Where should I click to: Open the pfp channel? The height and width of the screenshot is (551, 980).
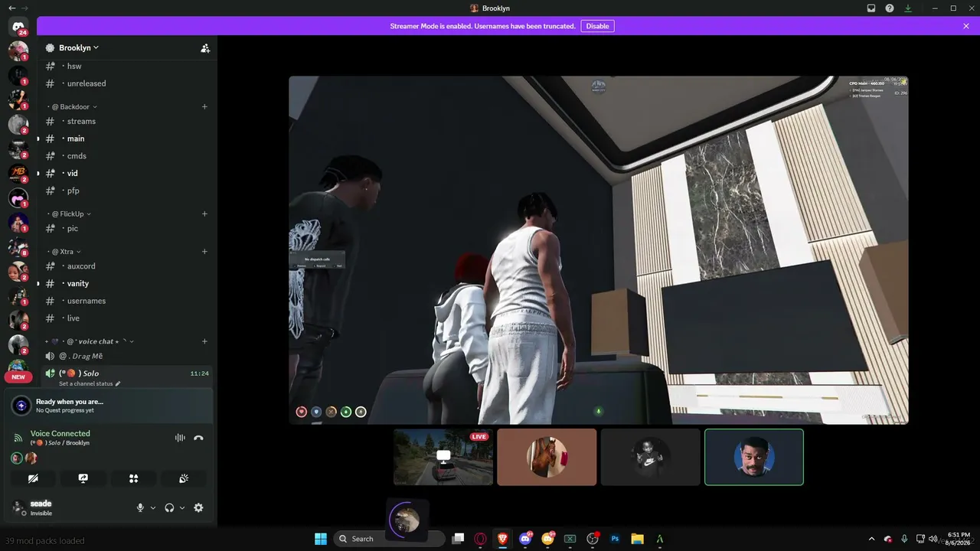[x=126, y=191]
